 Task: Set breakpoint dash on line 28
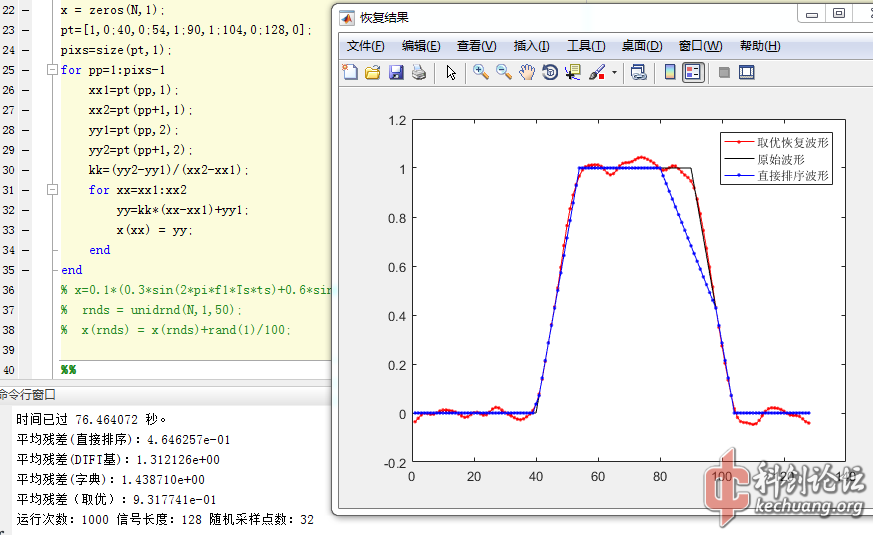[26, 130]
